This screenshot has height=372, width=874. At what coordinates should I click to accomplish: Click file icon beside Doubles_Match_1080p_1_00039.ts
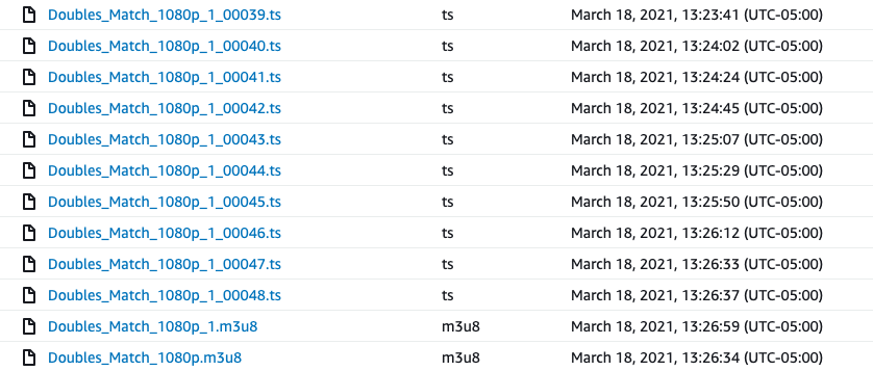click(29, 15)
